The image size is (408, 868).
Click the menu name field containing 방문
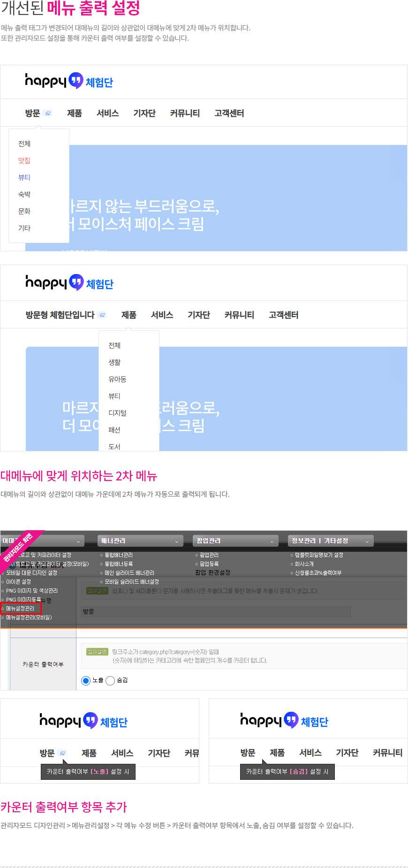[216, 611]
